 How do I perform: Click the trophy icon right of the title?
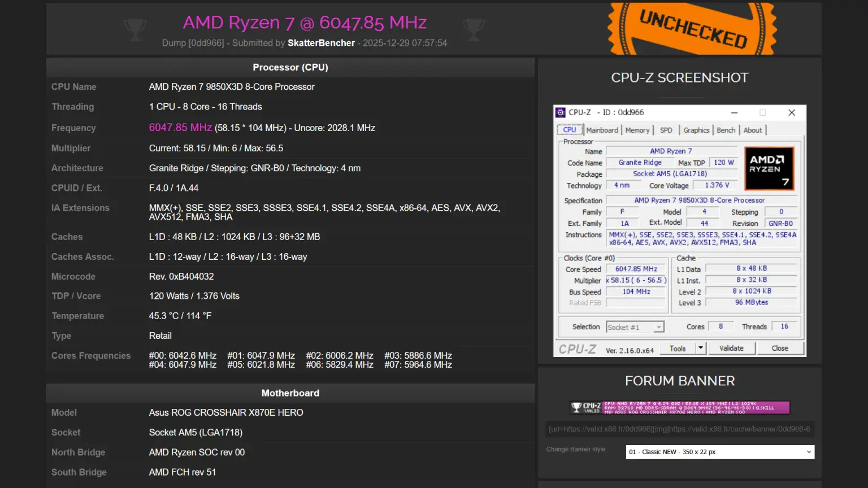(474, 30)
